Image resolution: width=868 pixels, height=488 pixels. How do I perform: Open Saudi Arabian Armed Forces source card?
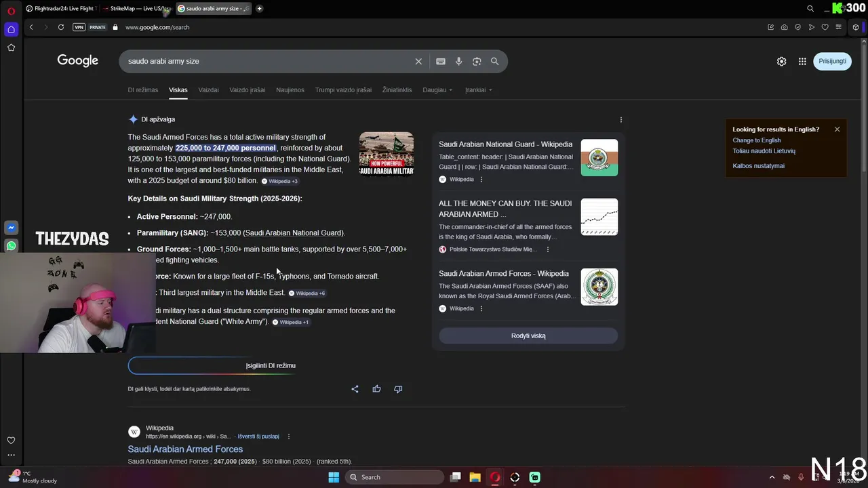pos(528,290)
